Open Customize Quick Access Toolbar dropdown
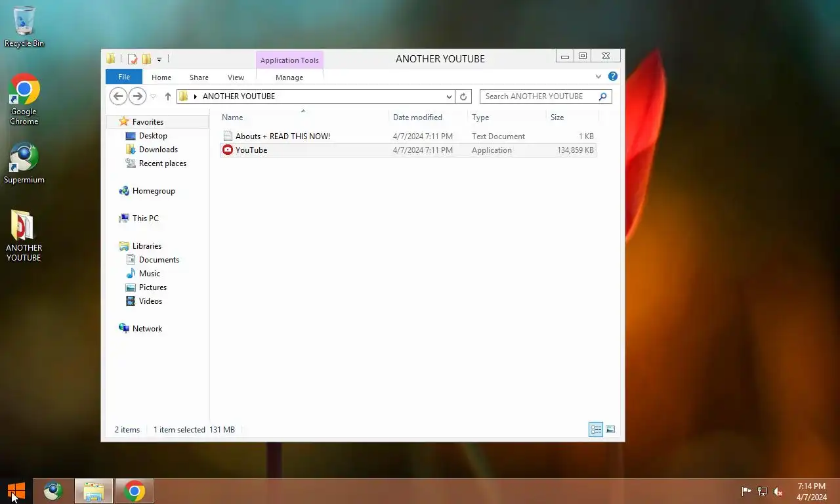Image resolution: width=840 pixels, height=504 pixels. [159, 60]
